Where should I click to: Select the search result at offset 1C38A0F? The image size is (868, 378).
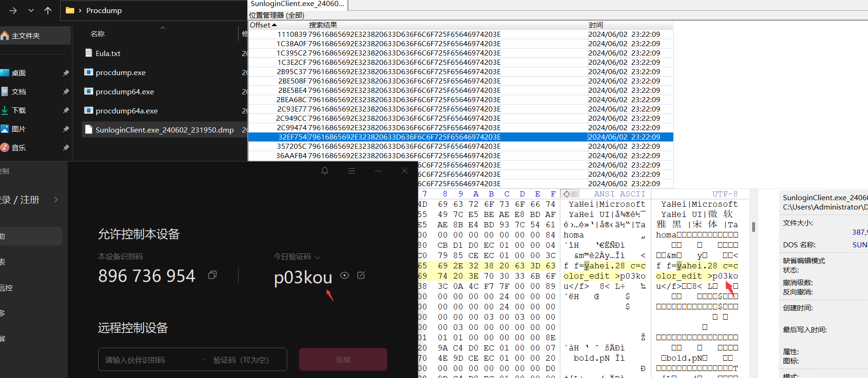click(460, 43)
